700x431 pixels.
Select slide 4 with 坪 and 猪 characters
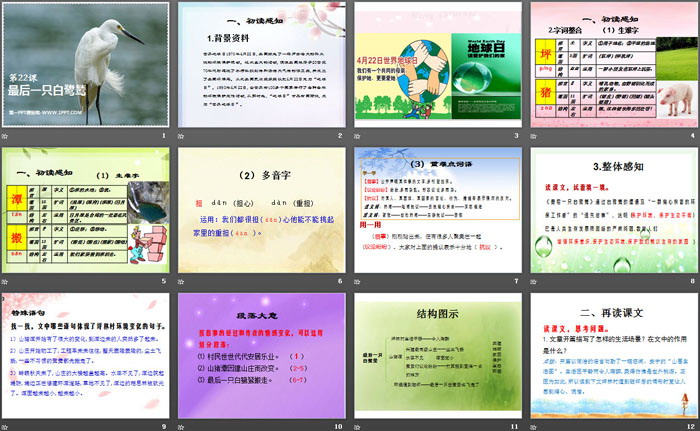614,65
